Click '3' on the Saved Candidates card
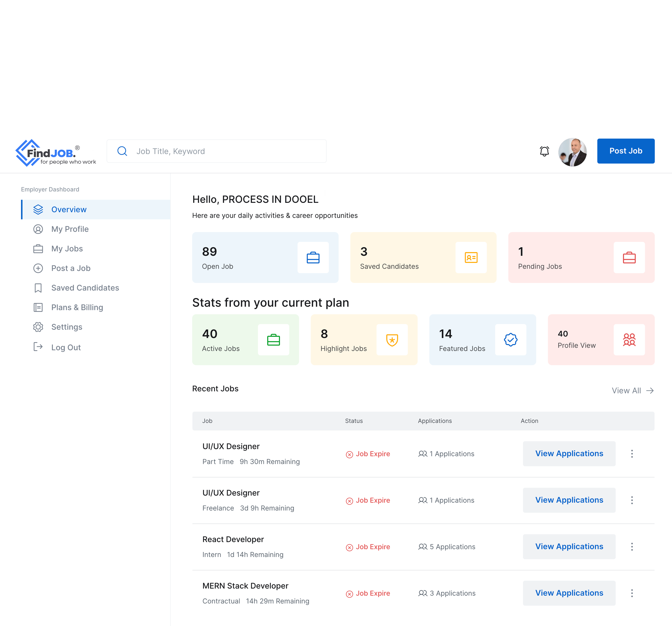672x626 pixels. 364,252
